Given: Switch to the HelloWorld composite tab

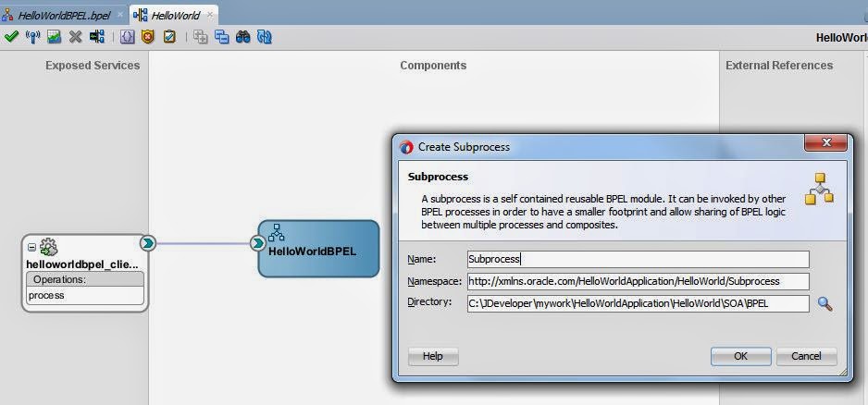Looking at the screenshot, I should tap(176, 16).
